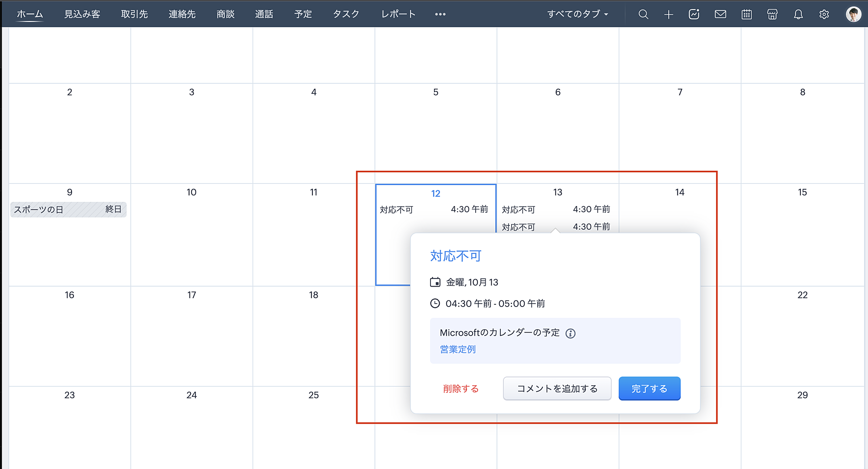Click the plus icon to create a record
Viewport: 868px width, 469px height.
coord(668,14)
